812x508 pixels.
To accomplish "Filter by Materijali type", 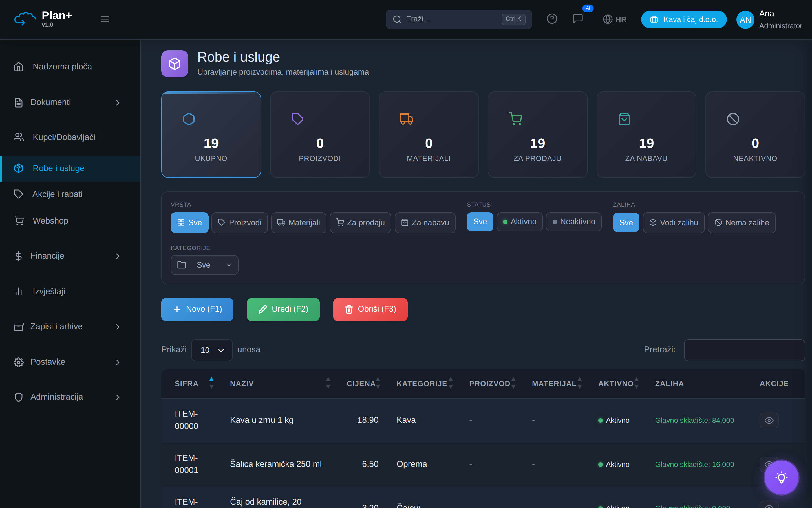I will [299, 222].
